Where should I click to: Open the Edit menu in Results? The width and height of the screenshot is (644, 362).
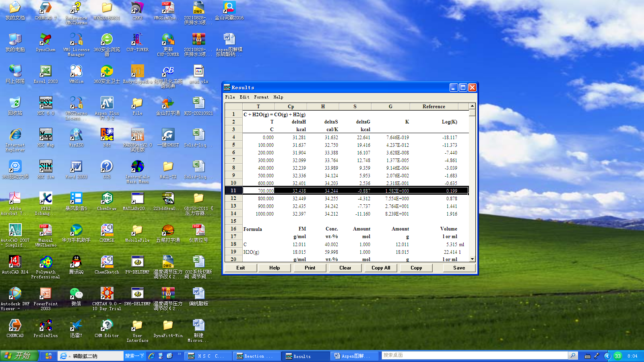[x=244, y=97]
